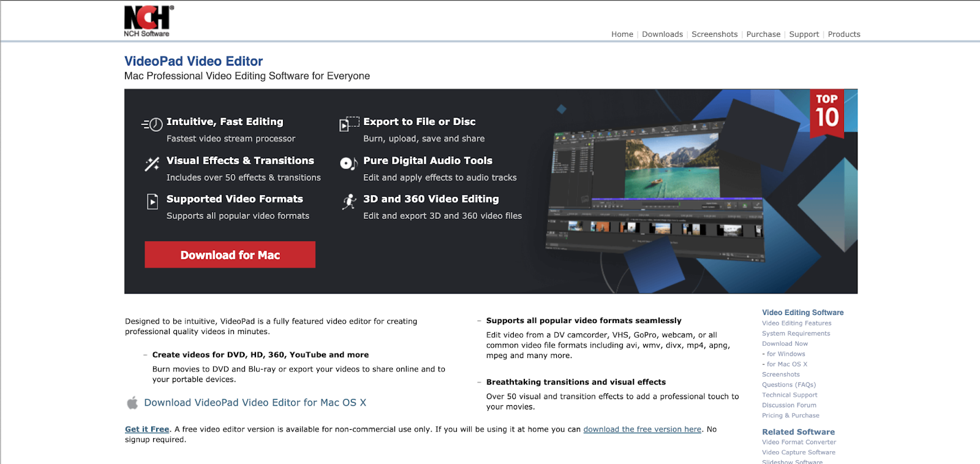980x464 pixels.
Task: Open Video Editing Software sidebar heading
Action: tap(802, 313)
